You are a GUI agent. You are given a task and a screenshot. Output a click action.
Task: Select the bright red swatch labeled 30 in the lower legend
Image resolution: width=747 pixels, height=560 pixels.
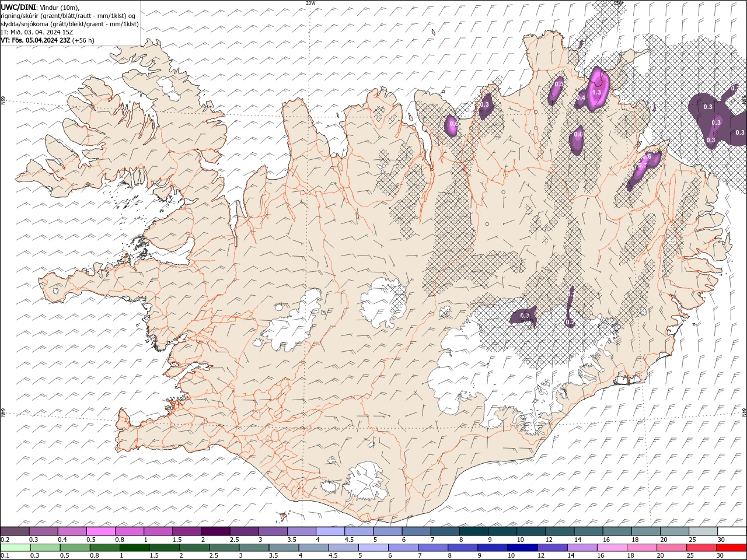coord(731,548)
